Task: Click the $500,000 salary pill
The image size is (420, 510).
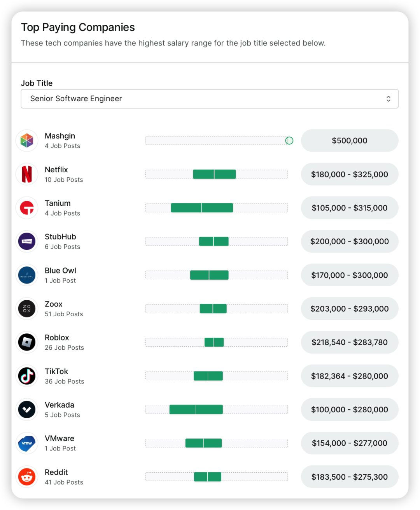Action: click(x=349, y=141)
